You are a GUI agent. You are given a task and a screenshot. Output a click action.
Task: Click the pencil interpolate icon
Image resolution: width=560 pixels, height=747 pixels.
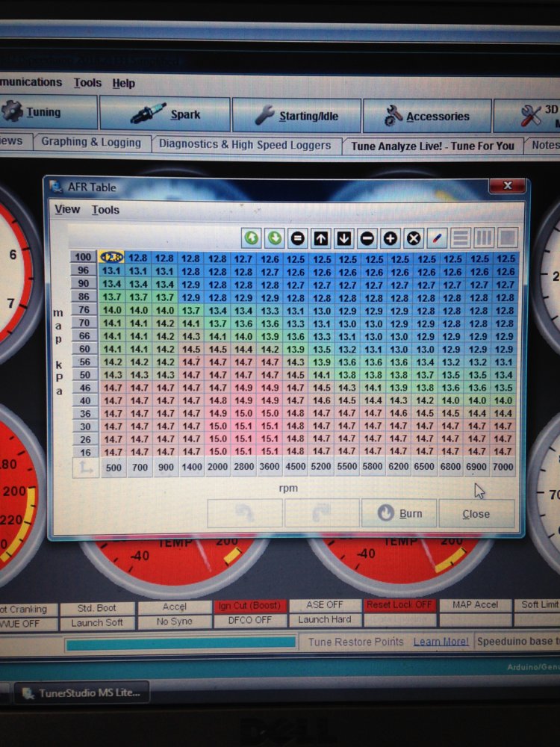(x=437, y=238)
